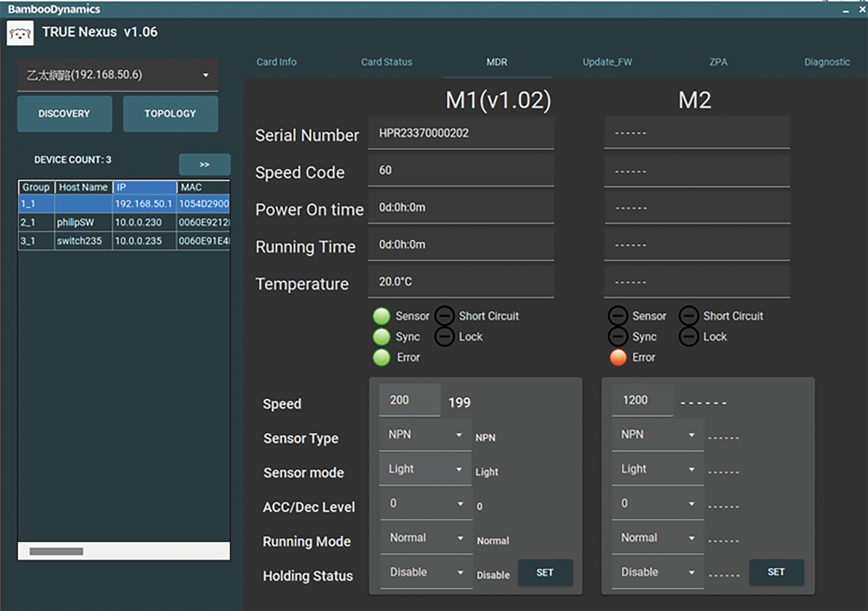The height and width of the screenshot is (611, 868).
Task: Select device row 1_1 192.168.50.1
Action: pyautogui.click(x=124, y=204)
